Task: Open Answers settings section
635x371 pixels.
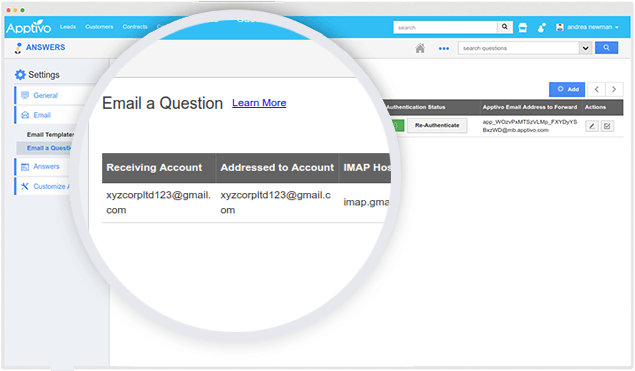Action: tap(46, 166)
